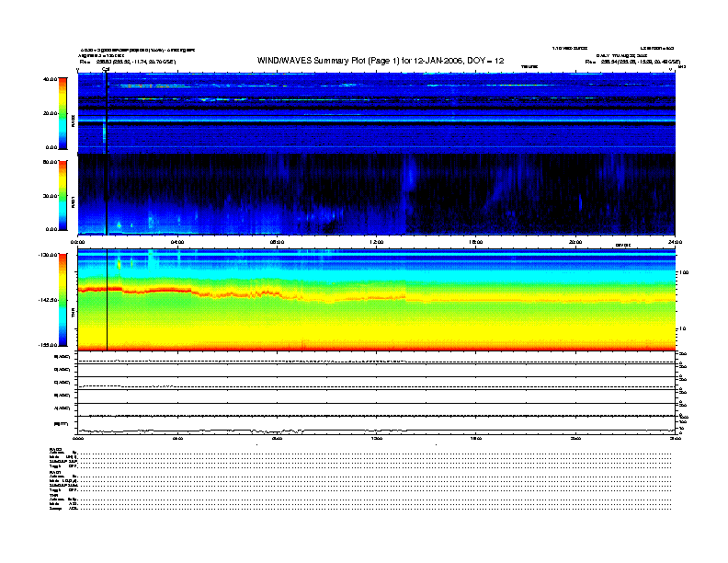Click the 16:00 tick label under RAD1 spectrogram

point(476,242)
